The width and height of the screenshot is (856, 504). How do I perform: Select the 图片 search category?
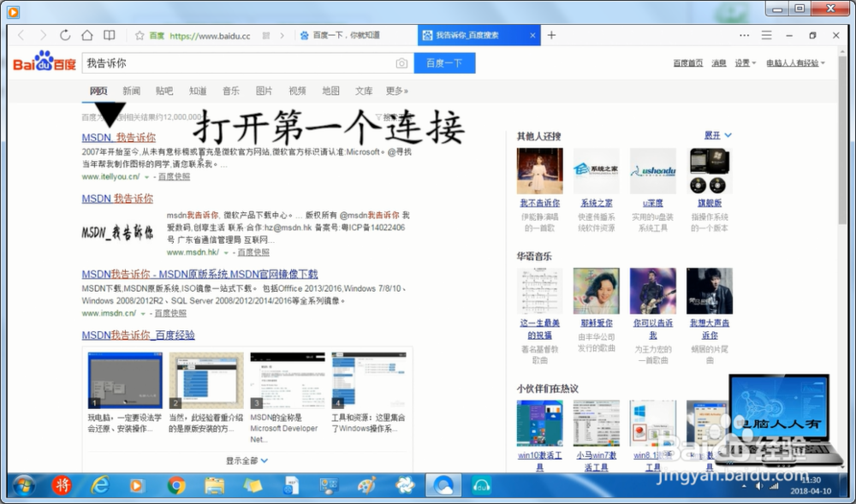(265, 91)
